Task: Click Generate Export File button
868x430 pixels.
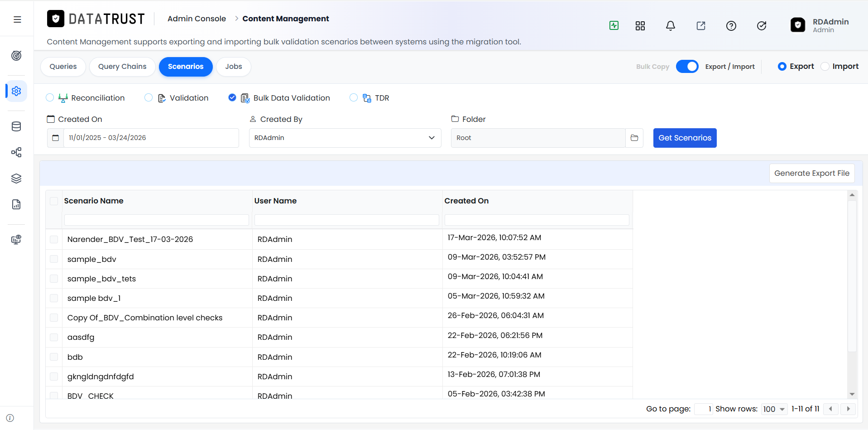Action: [x=812, y=173]
